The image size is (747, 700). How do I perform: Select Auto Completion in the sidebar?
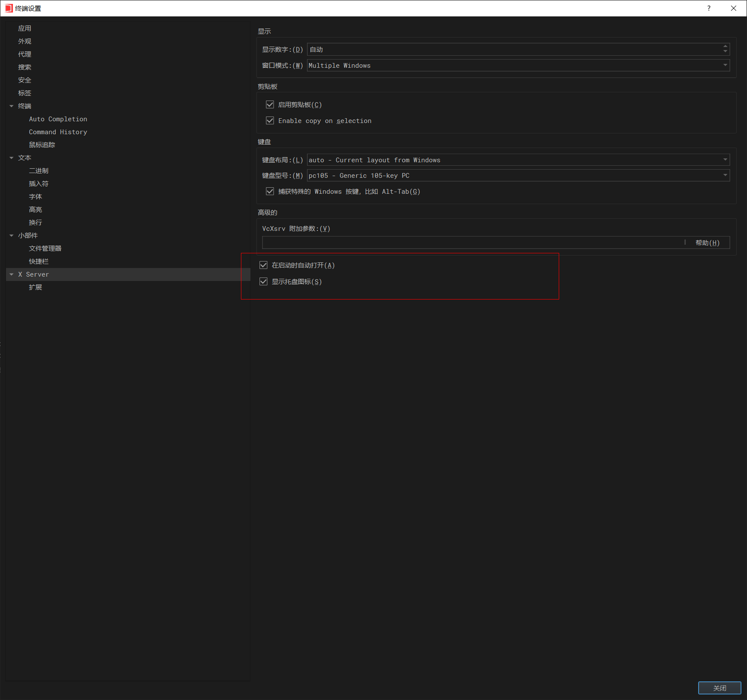(x=58, y=119)
